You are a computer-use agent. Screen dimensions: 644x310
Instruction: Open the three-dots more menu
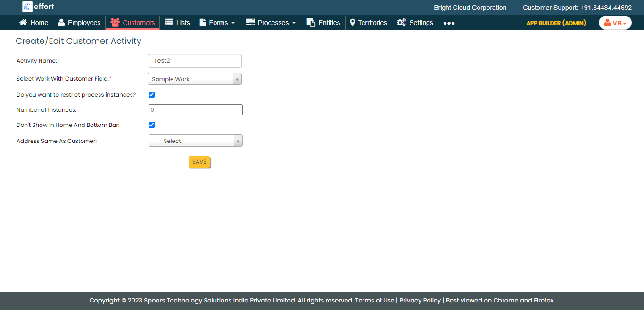[x=449, y=23]
